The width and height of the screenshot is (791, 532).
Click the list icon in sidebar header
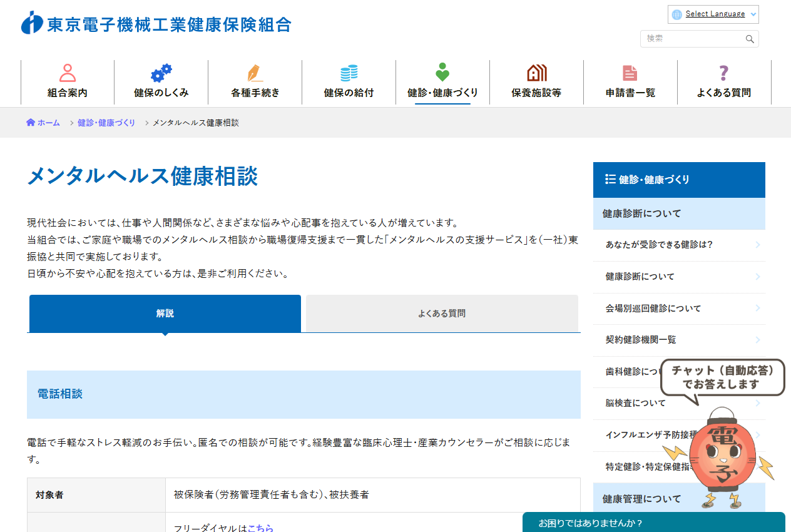point(610,179)
